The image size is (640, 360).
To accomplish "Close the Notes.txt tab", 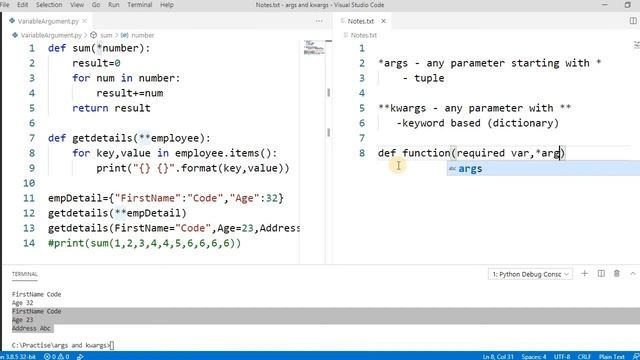I will click(383, 21).
